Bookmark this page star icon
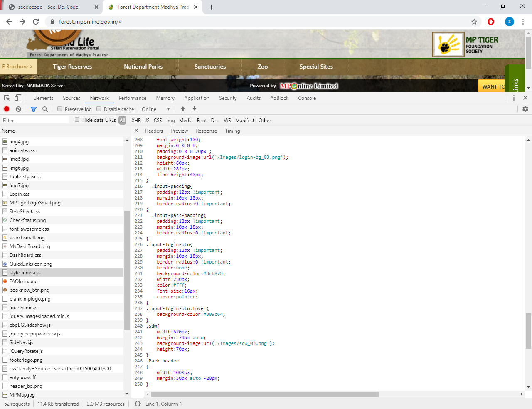Screen dimensions: 532x409 (474, 22)
